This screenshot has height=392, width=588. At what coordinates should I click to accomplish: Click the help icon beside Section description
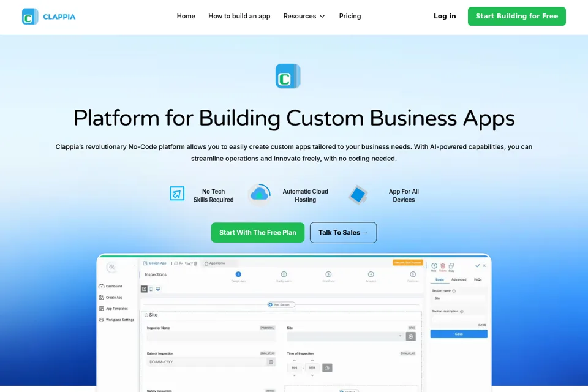462,311
